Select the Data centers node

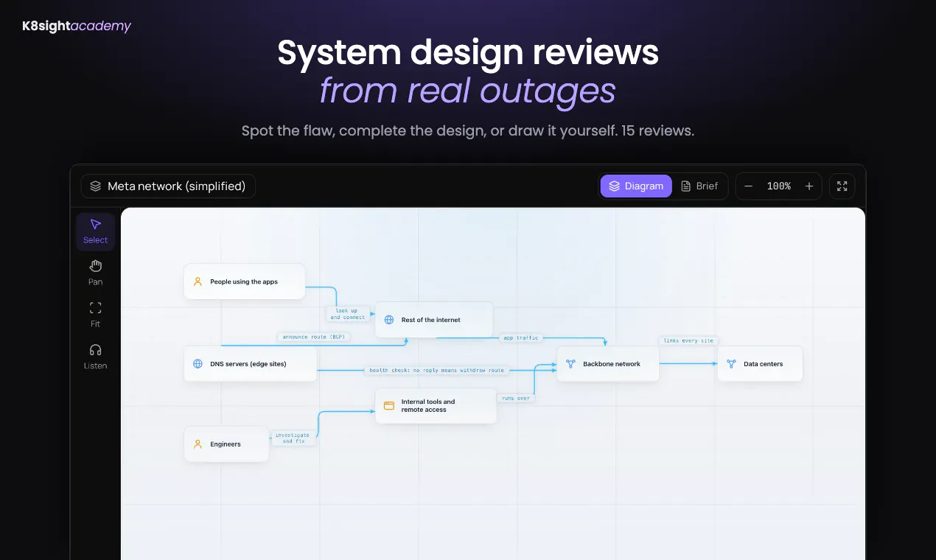(x=760, y=364)
